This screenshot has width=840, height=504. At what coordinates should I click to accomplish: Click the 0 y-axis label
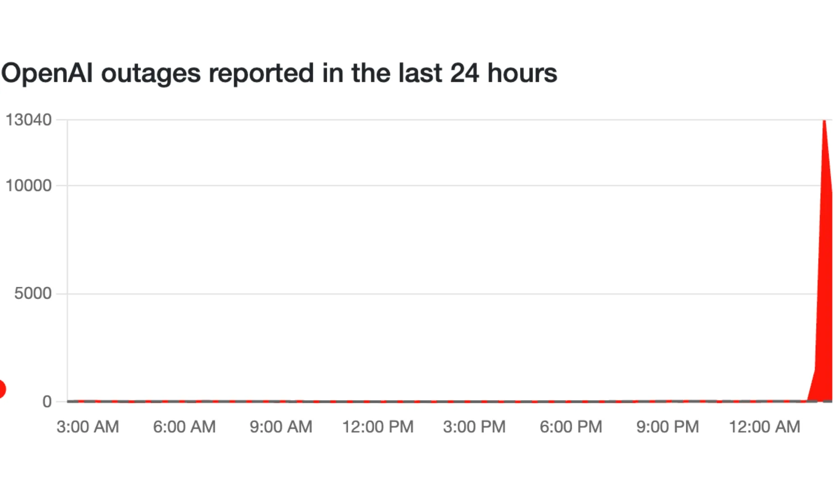[x=47, y=402]
